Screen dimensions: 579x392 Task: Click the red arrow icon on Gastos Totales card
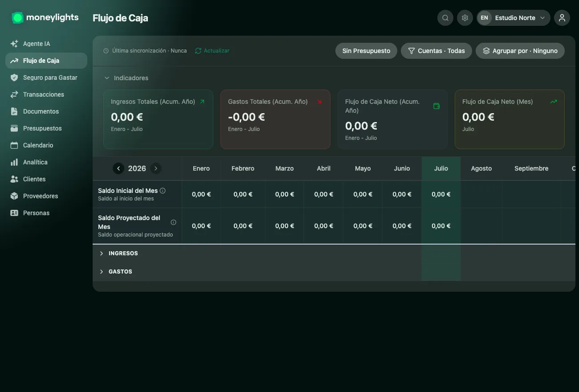319,102
